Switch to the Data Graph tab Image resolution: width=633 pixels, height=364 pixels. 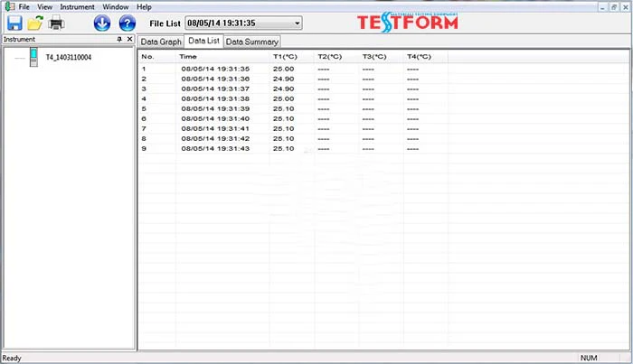coord(161,42)
